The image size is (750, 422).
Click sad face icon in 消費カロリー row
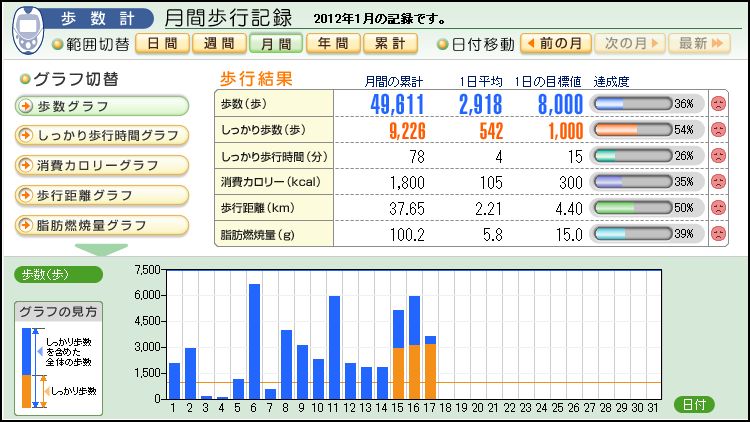[718, 181]
